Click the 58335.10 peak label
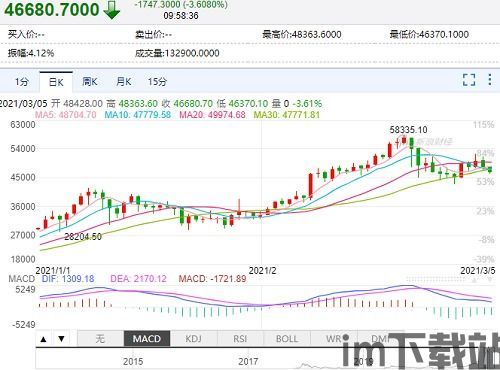Image resolution: width=500 pixels, height=370 pixels. coord(408,130)
